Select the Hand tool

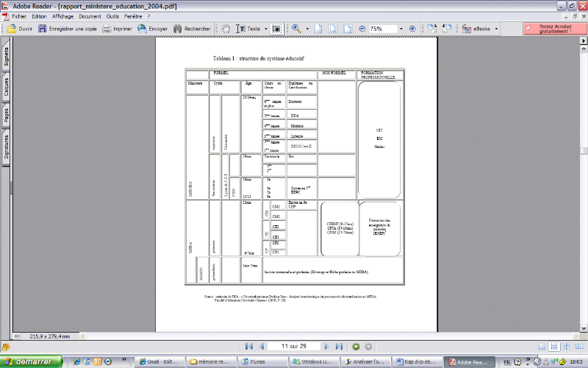[226, 29]
